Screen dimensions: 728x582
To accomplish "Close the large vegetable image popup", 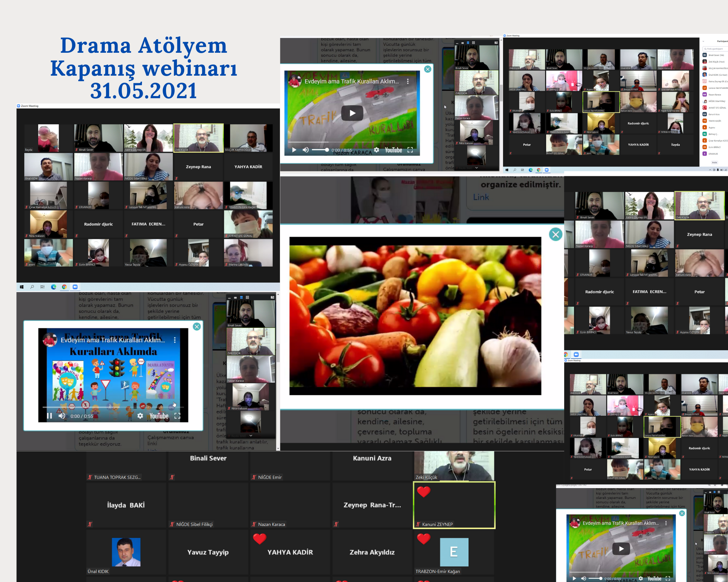I will [x=555, y=235].
